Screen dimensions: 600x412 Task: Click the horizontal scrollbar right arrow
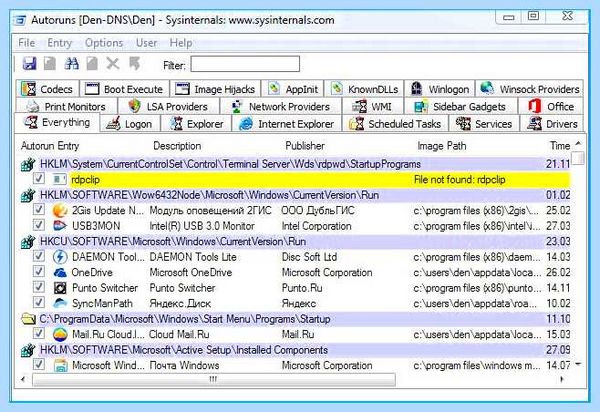click(562, 379)
